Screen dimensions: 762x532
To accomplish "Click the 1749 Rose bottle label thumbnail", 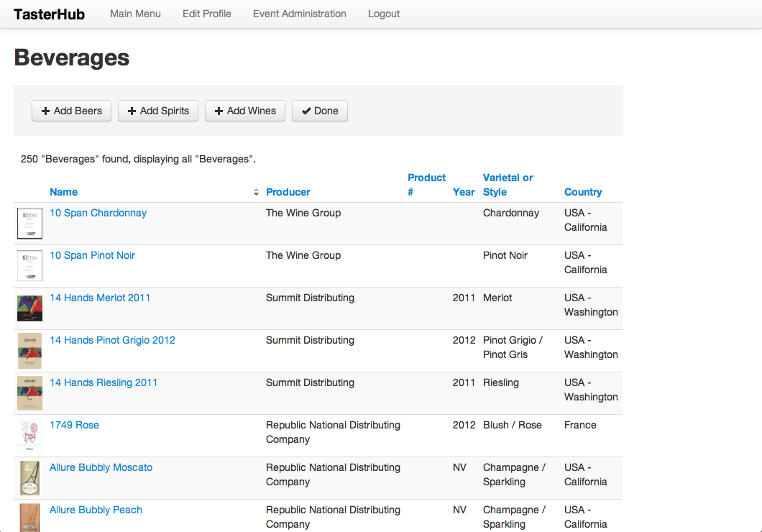I will (x=29, y=436).
